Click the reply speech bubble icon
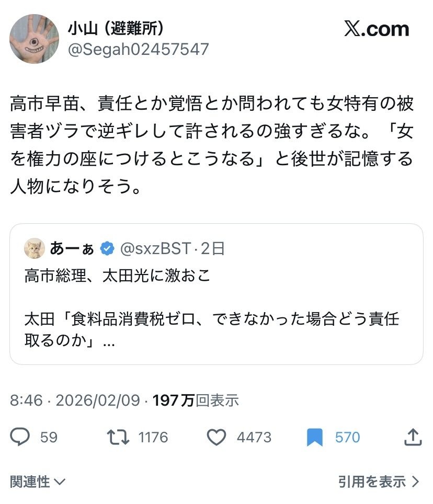Image resolution: width=433 pixels, height=504 pixels. (20, 437)
